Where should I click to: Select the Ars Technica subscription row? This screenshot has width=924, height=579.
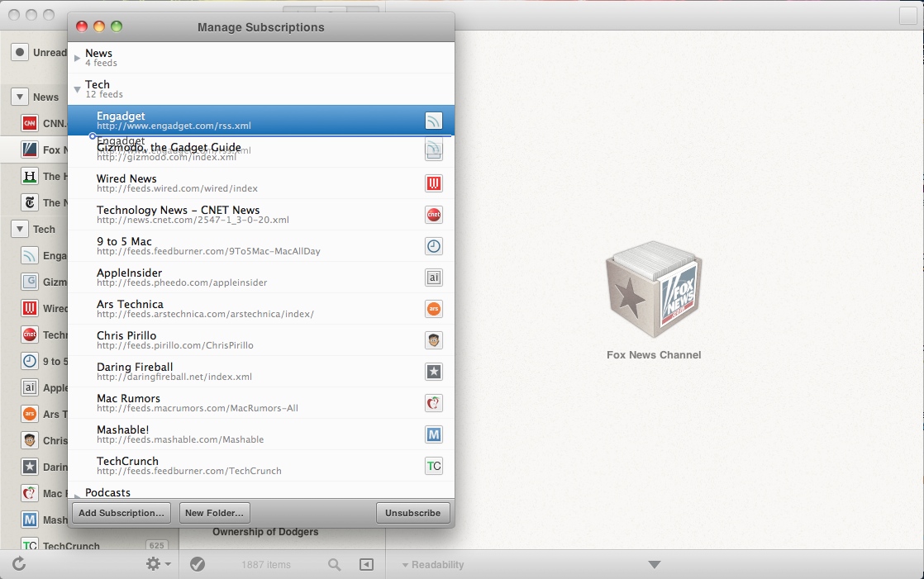point(261,309)
